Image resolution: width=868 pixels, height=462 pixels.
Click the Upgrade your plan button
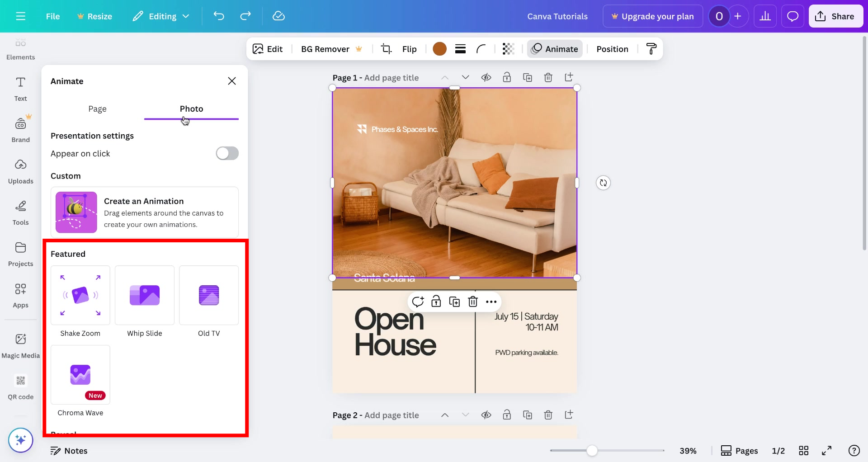click(x=652, y=16)
